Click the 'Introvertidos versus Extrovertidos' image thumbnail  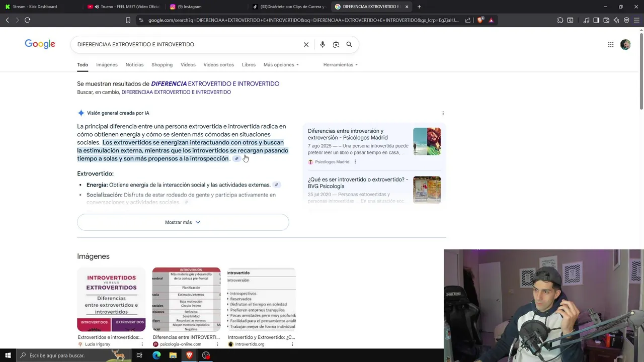pyautogui.click(x=111, y=300)
